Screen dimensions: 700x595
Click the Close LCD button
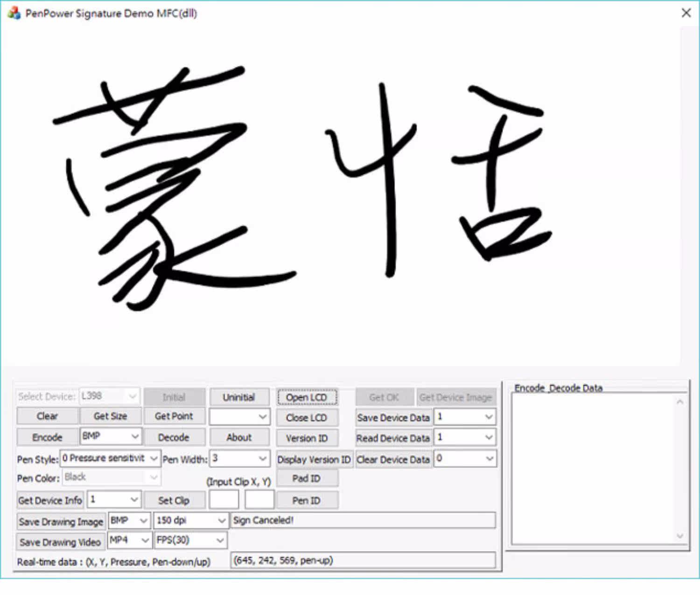pos(307,418)
